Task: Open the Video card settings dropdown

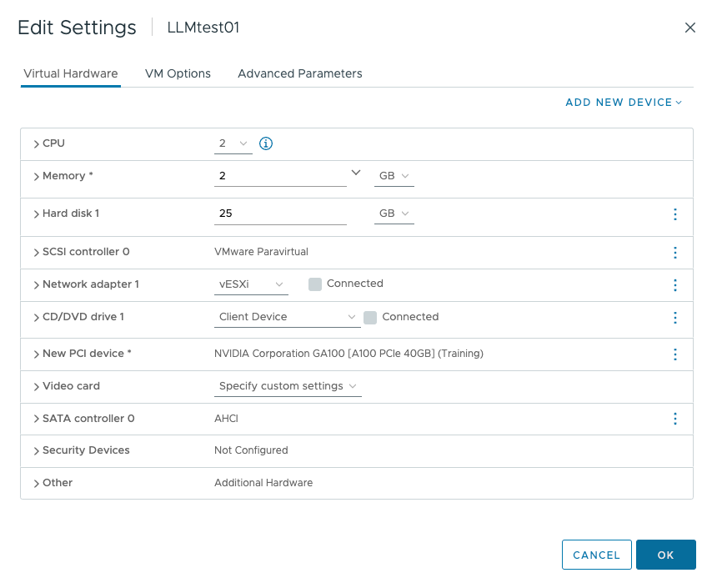Action: pos(288,386)
